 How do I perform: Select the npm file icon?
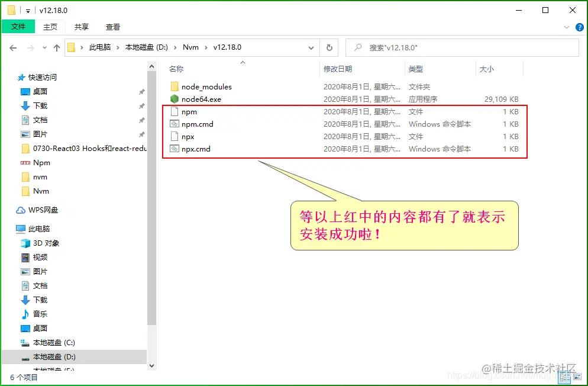175,111
